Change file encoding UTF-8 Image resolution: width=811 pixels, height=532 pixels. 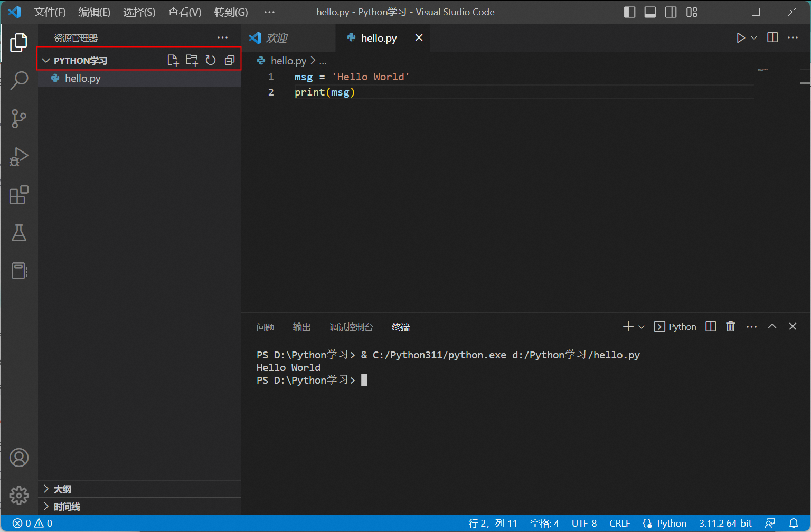click(x=584, y=523)
